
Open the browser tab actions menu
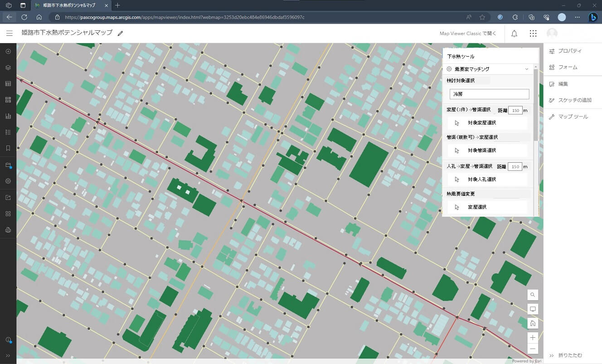[x=23, y=5]
